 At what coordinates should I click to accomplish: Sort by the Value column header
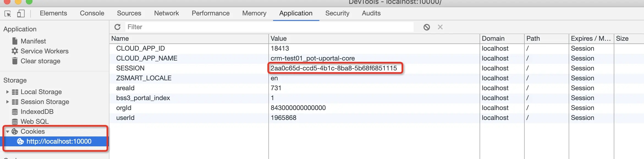click(x=374, y=39)
